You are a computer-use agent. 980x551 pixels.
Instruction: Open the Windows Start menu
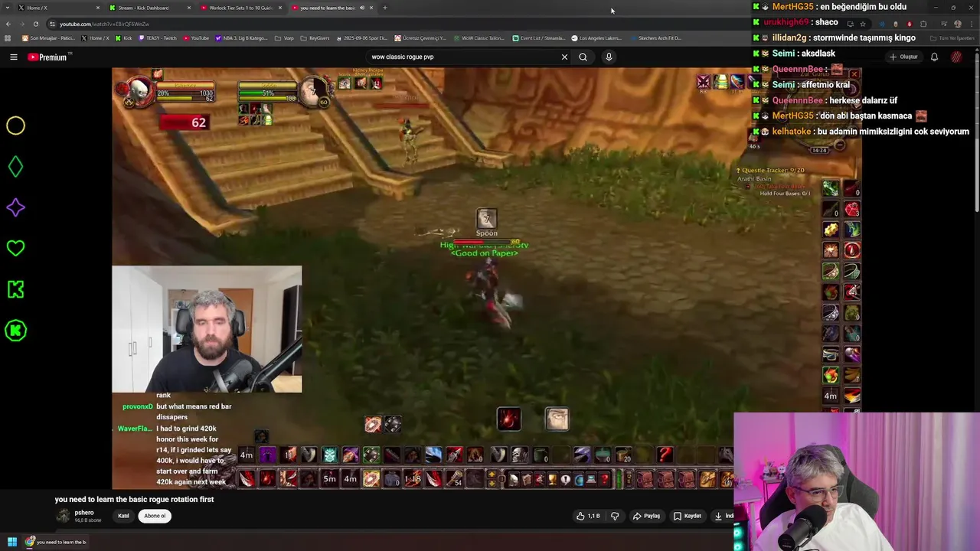(x=12, y=542)
